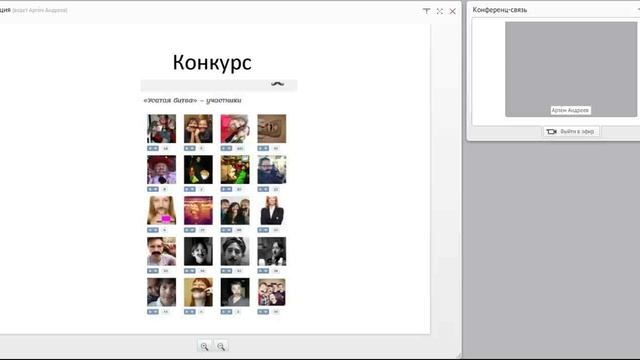
Task: Close the presentation window with X icon
Action: 453,11
